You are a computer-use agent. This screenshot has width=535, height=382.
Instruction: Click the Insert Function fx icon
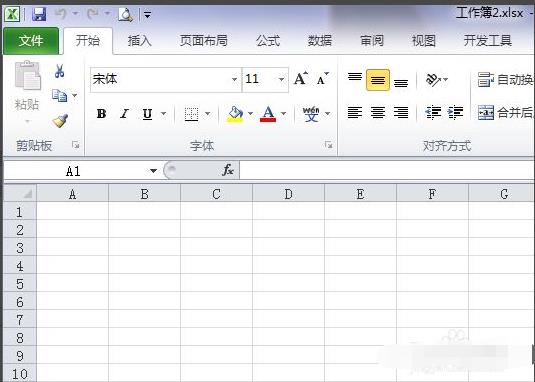(228, 170)
